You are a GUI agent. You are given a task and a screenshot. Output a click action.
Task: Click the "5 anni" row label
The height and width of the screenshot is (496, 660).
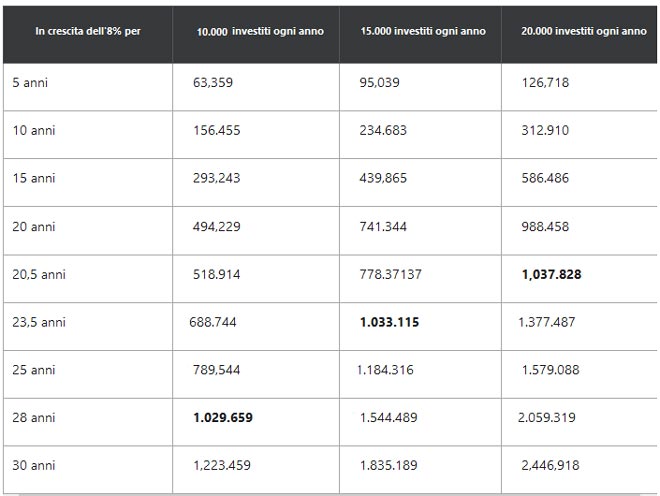point(30,82)
